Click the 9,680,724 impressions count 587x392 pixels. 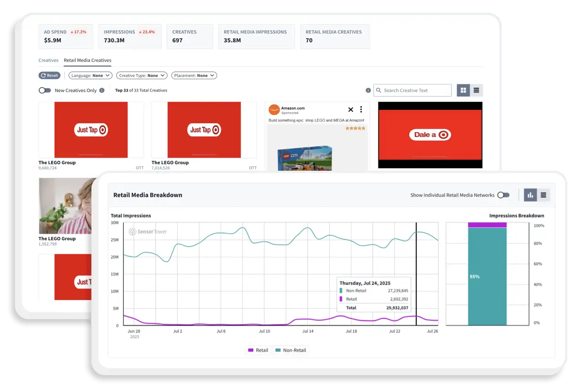(x=48, y=168)
